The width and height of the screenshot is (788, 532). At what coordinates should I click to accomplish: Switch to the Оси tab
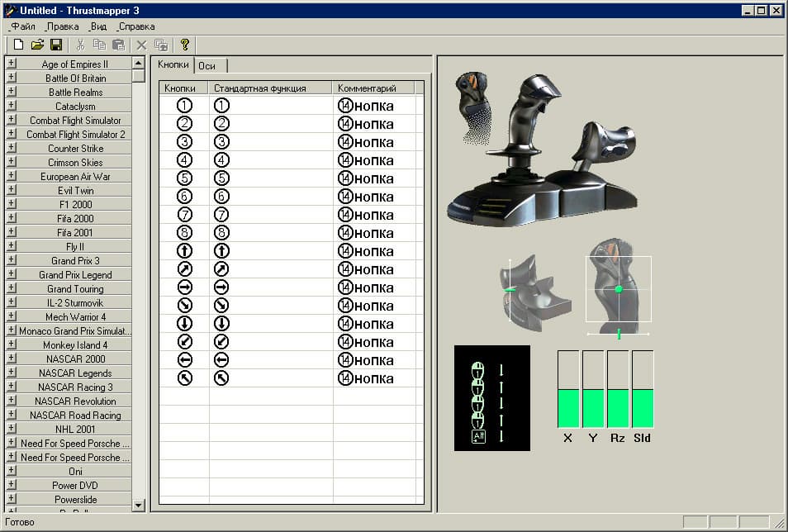point(207,66)
